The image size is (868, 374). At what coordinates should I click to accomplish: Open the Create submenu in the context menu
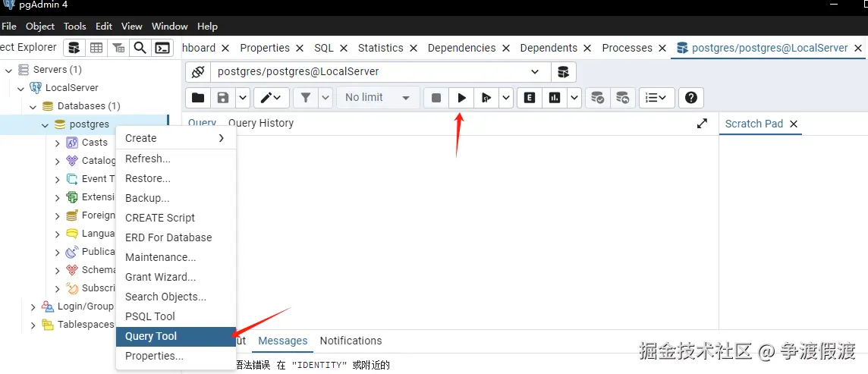pyautogui.click(x=175, y=138)
